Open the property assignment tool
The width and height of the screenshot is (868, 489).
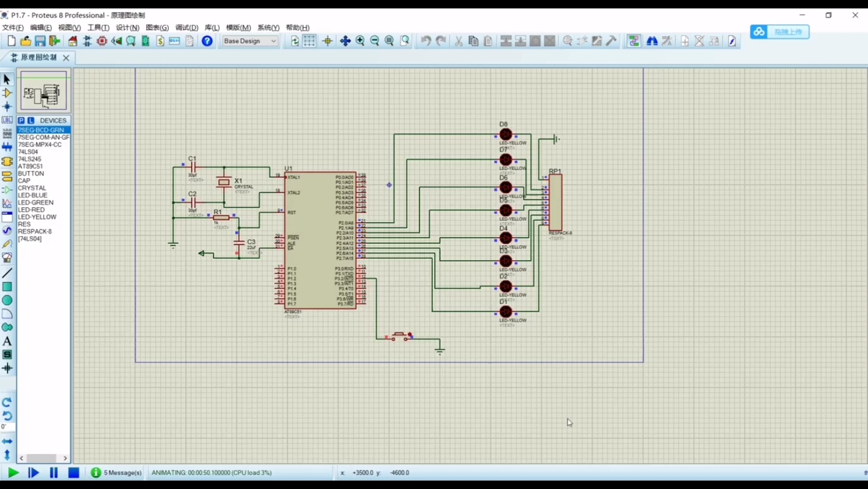pos(667,41)
